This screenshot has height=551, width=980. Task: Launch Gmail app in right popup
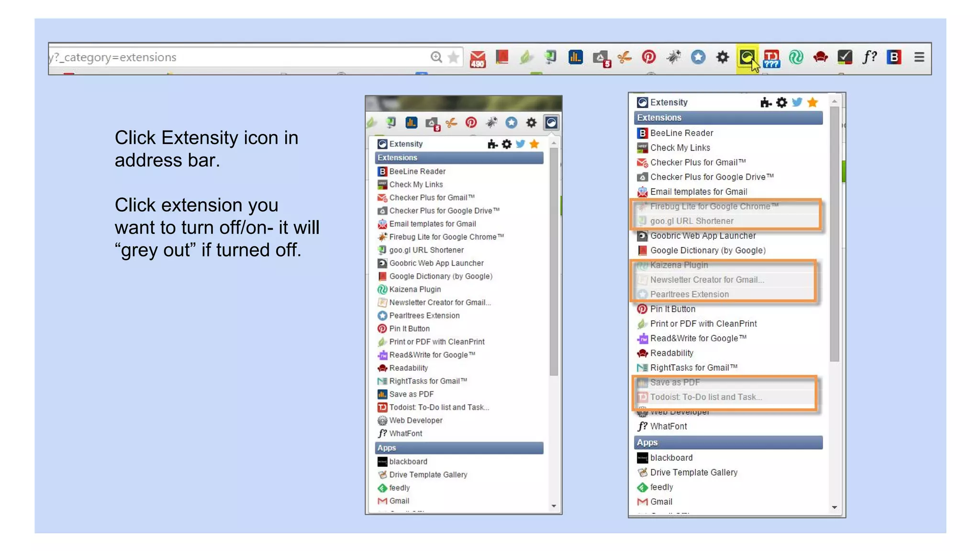click(728, 502)
